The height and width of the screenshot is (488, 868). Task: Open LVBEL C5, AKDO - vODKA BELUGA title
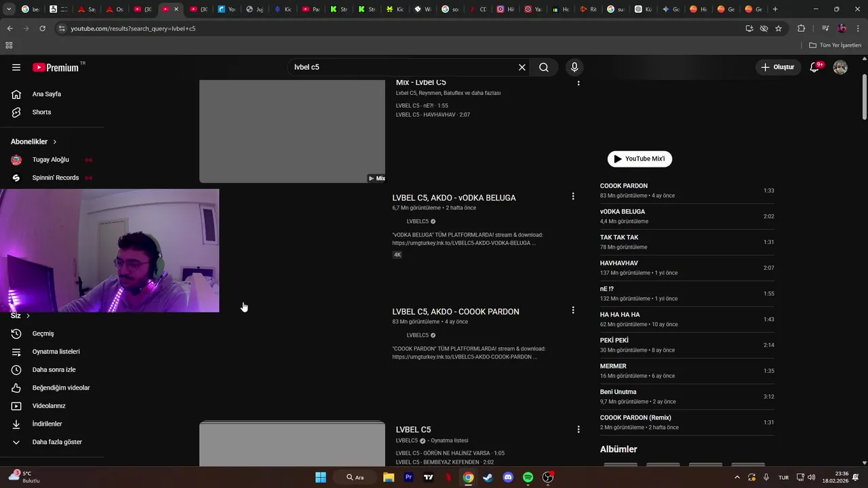454,198
